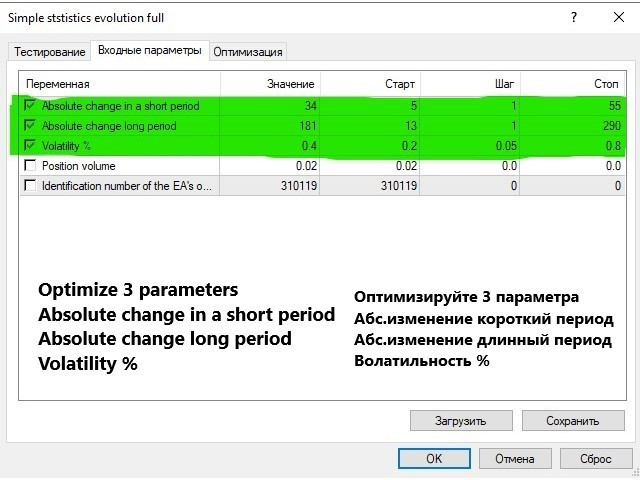Screen dimensions: 640x480
Task: Click the Загрузить button
Action: 461,421
